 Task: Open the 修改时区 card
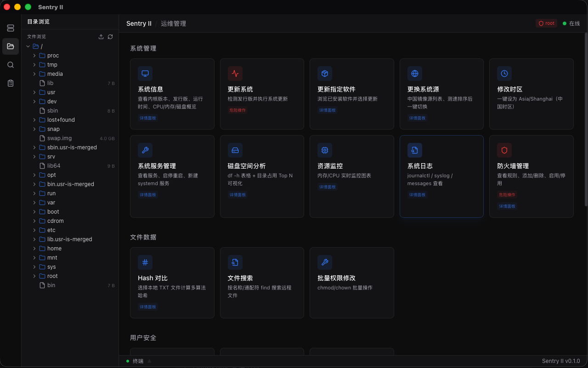tap(531, 94)
